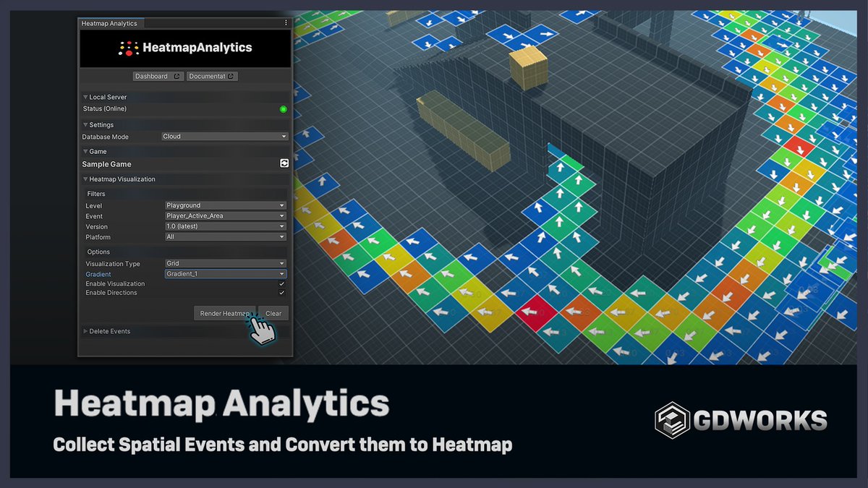Open the Platform dropdown showing All
868x488 pixels.
[x=226, y=237]
